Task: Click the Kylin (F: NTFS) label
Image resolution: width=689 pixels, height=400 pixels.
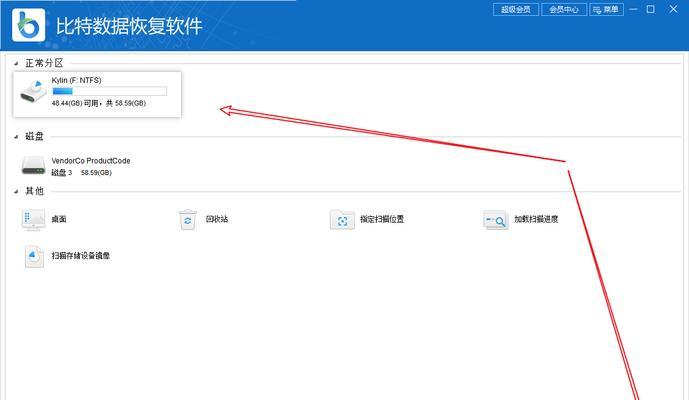Action: click(76, 80)
